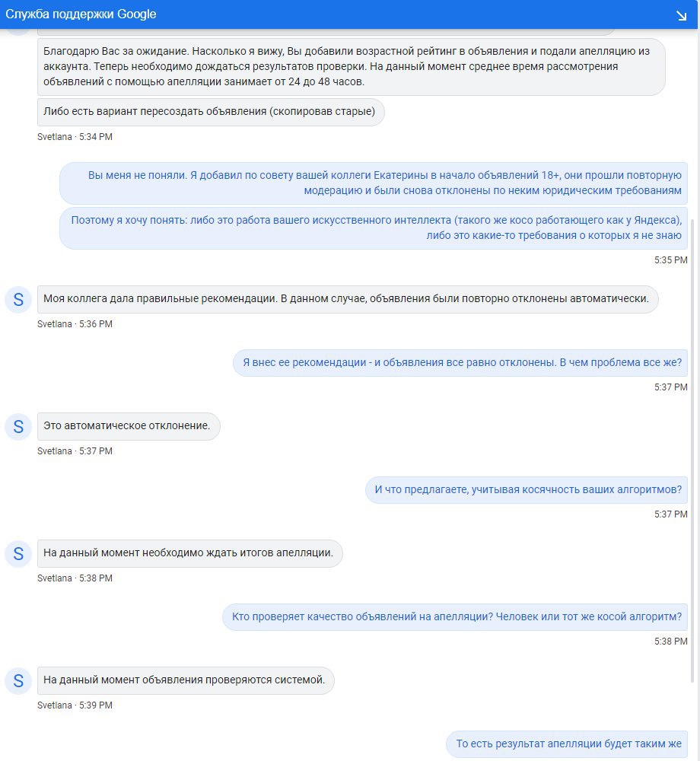Click the 'Кто проверяет качество объявлений' bubble

455,617
